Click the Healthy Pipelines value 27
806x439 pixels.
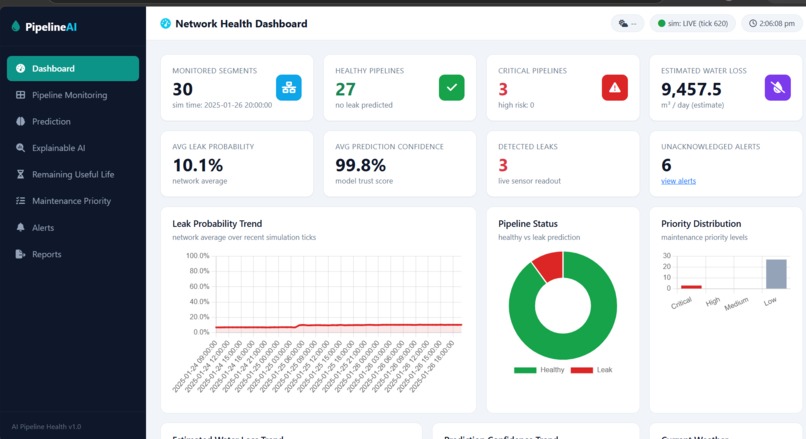point(345,89)
